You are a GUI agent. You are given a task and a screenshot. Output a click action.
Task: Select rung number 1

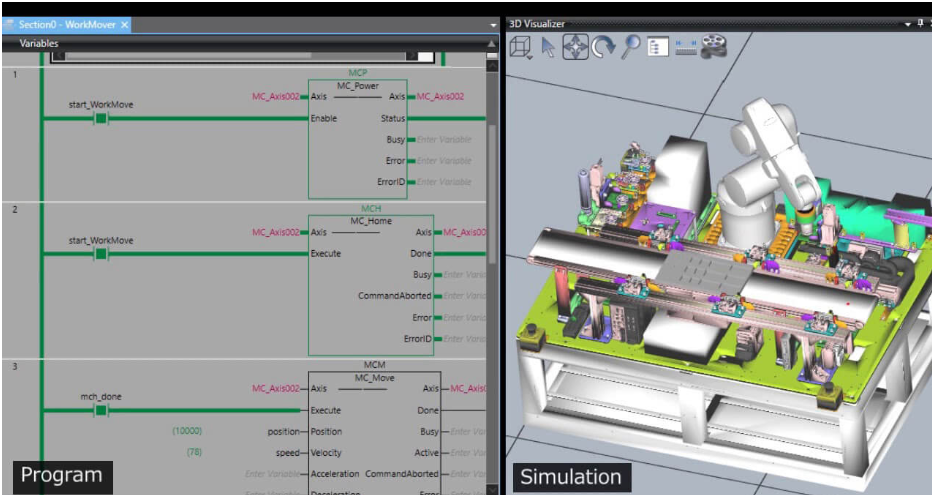[x=15, y=74]
